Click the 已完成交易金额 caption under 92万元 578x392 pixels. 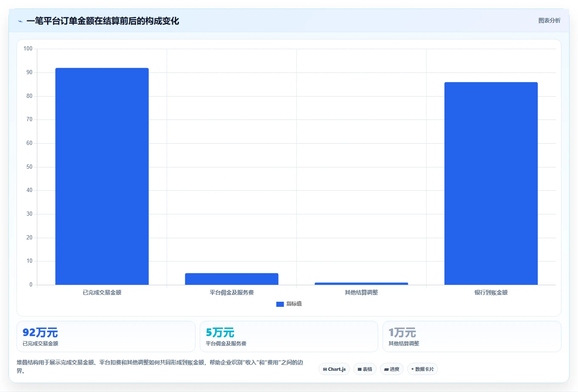tap(40, 344)
